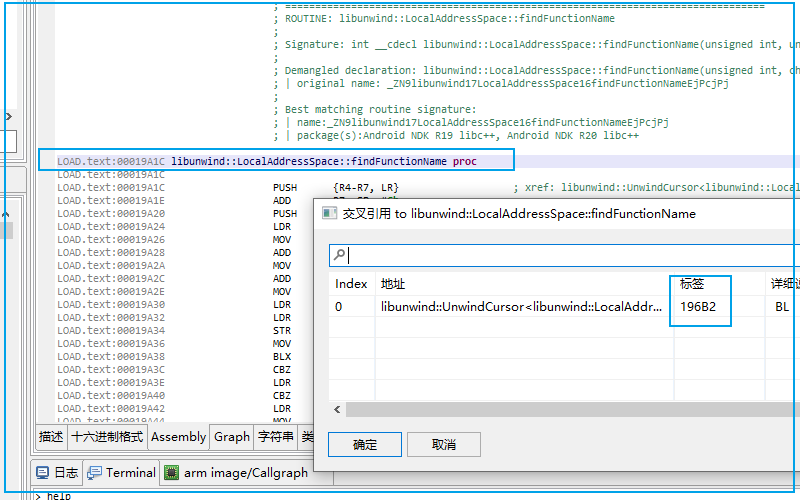
Task: Click the PUSH {R4-R7, LR} instruction
Action: pyautogui.click(x=336, y=187)
